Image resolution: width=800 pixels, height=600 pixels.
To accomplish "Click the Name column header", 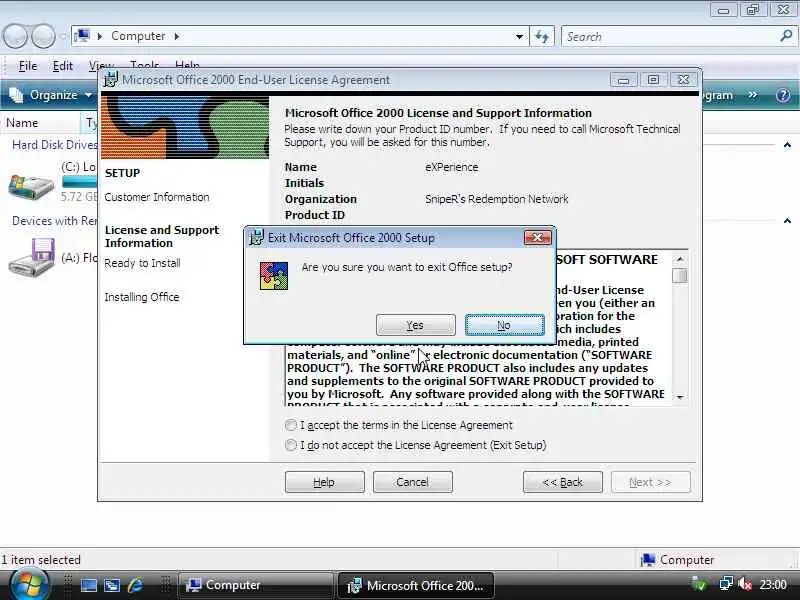I will click(41, 123).
